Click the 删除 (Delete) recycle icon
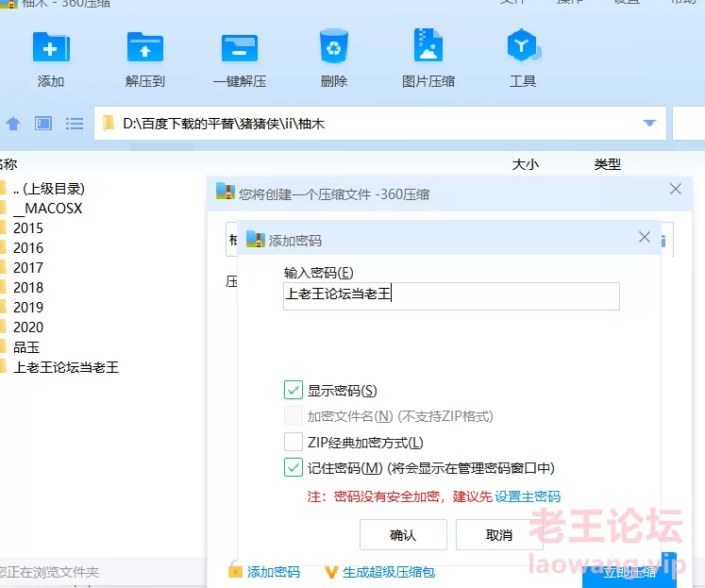 pos(333,46)
